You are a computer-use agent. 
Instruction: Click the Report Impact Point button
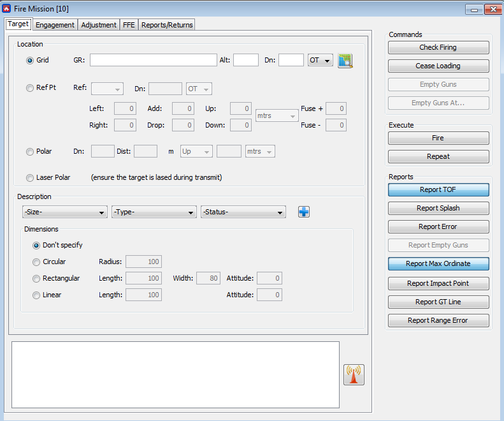tap(438, 284)
